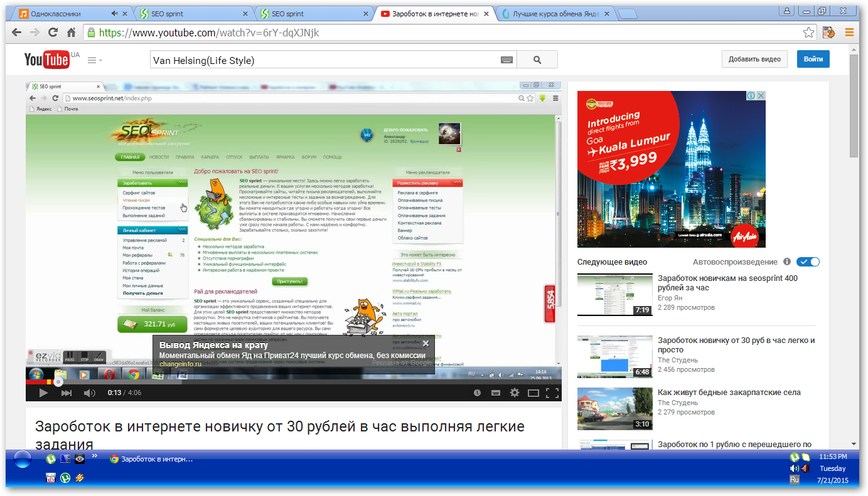Switch to 'Лучшие курса обмена' tab

(x=555, y=13)
